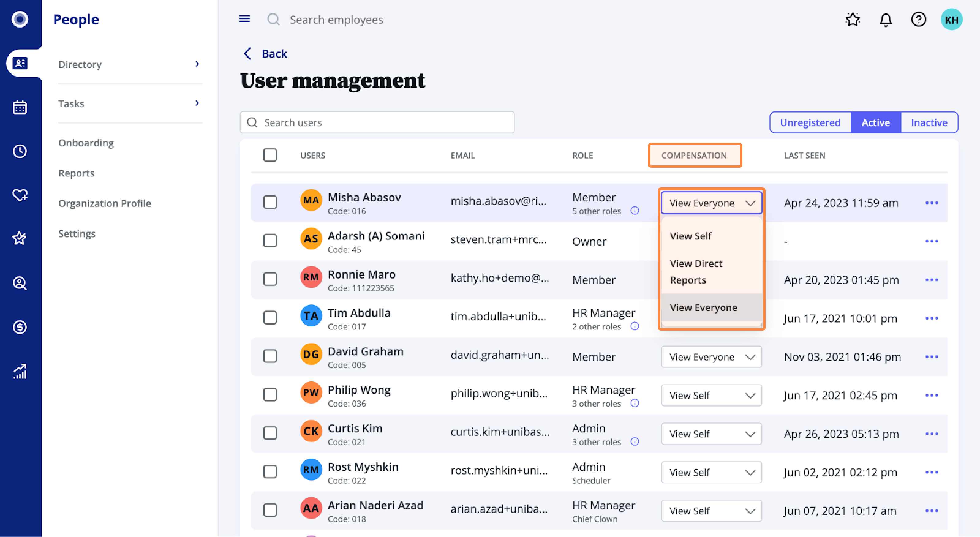Open Philip Wong's compensation dropdown

711,395
